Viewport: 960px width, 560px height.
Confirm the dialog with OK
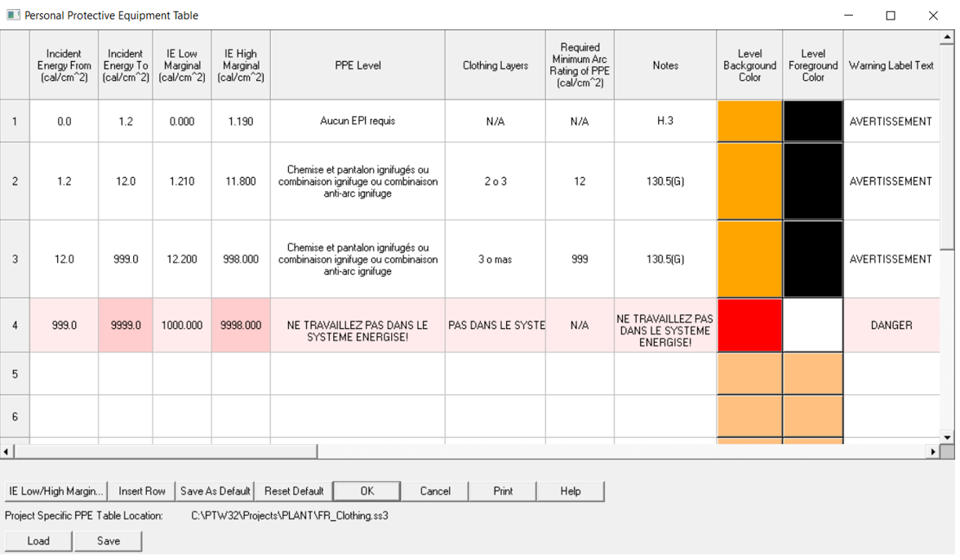367,491
